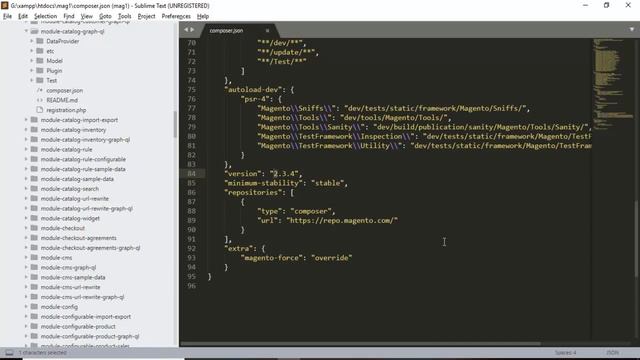This screenshot has height=360, width=640.
Task: Select module-checkout-agreements-graph-ql folder
Action: click(x=90, y=248)
